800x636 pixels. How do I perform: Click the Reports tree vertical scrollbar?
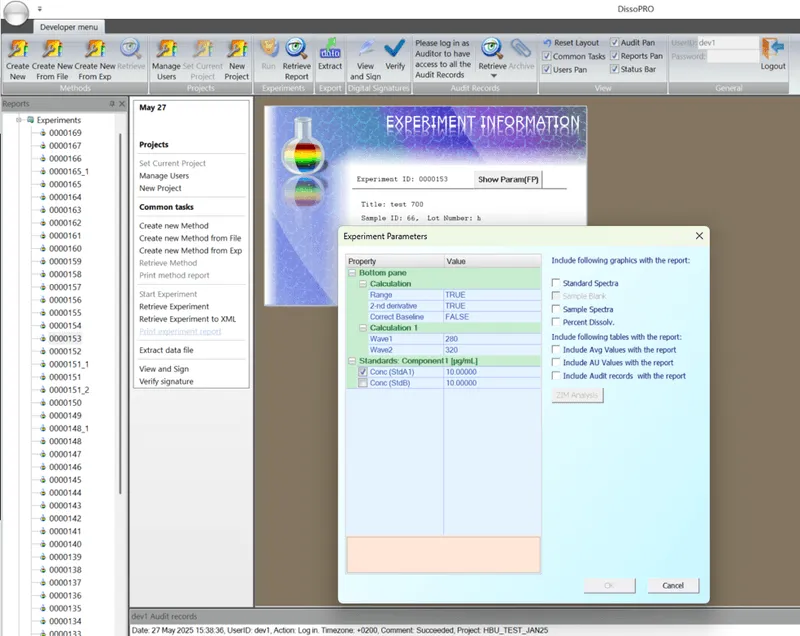click(x=120, y=313)
